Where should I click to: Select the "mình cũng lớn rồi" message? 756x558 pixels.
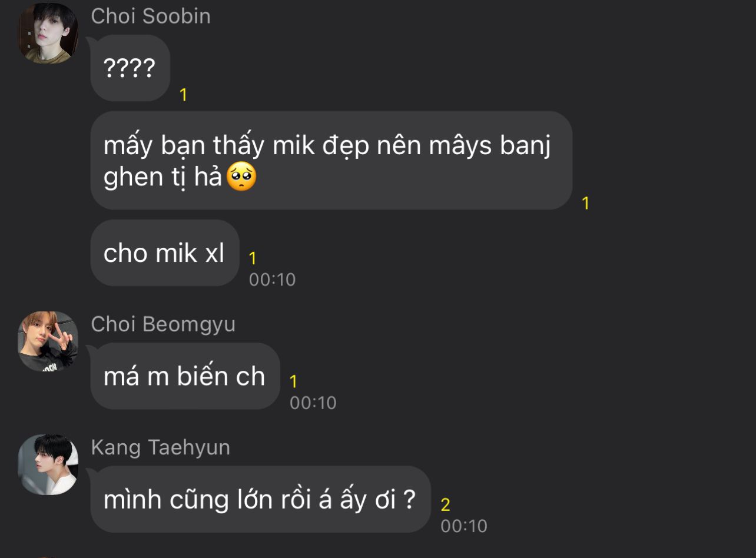tap(261, 499)
